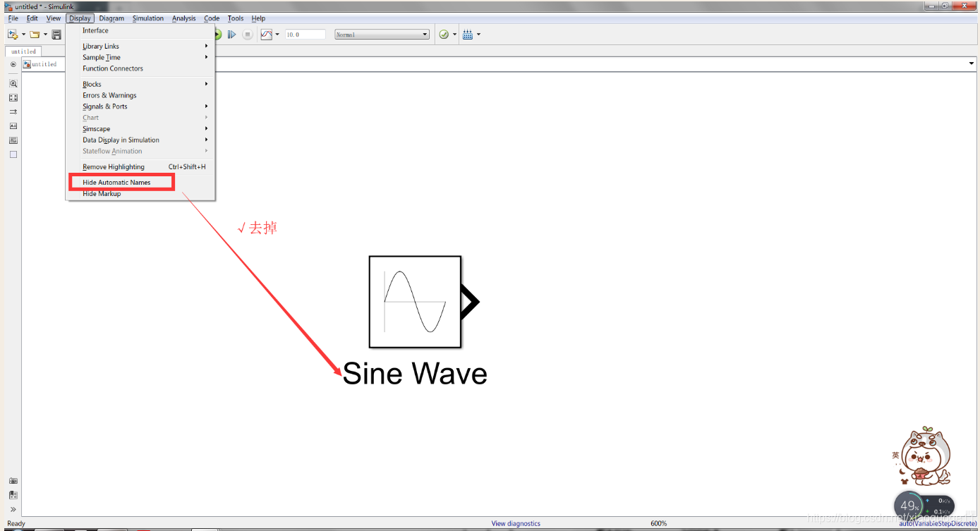This screenshot has width=980, height=531.
Task: Select Errors & Warnings entry
Action: [140, 95]
